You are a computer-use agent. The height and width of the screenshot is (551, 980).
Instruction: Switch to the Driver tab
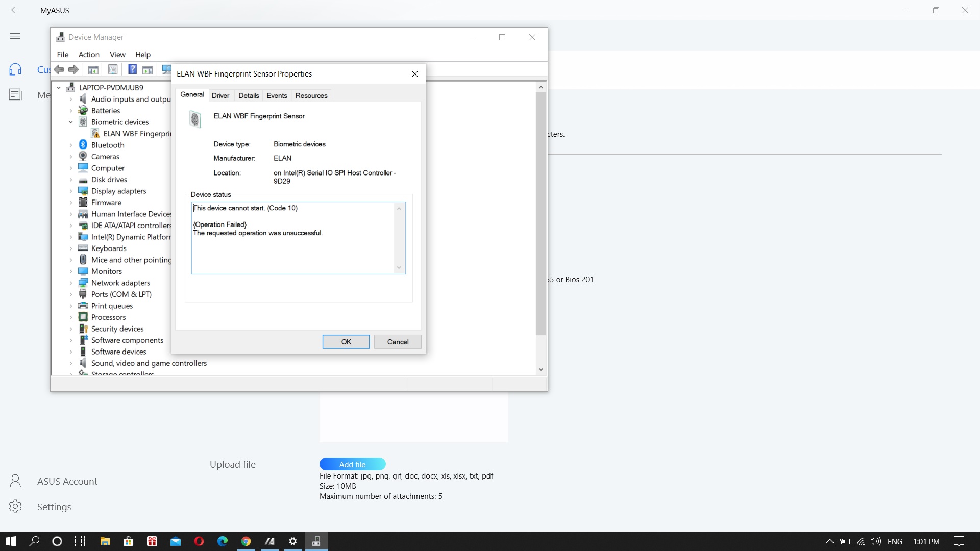pos(220,95)
